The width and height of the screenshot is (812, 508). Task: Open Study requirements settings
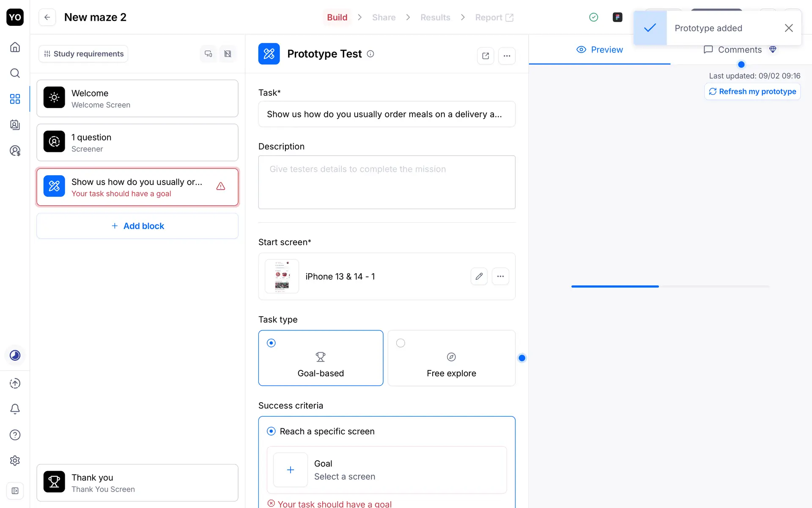[x=83, y=54]
